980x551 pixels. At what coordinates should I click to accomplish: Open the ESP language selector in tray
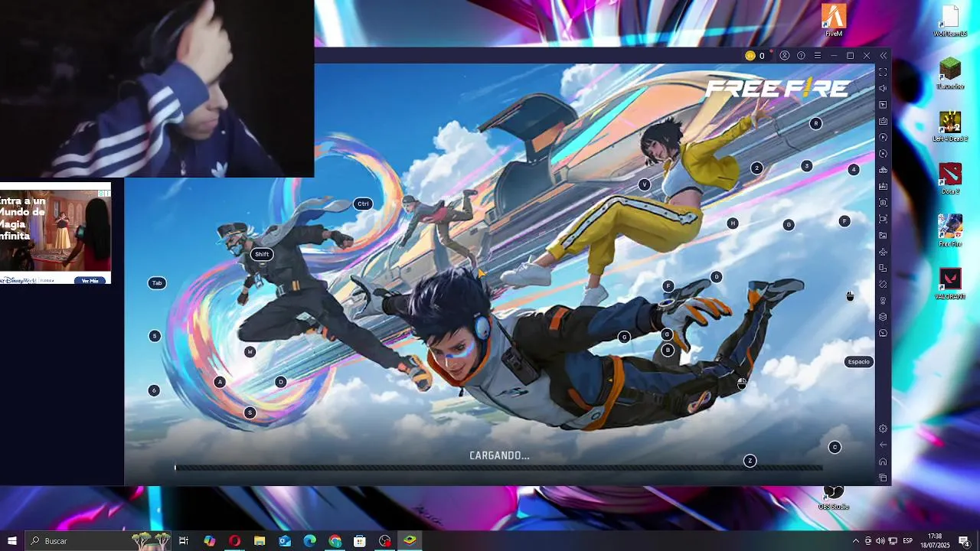point(907,541)
